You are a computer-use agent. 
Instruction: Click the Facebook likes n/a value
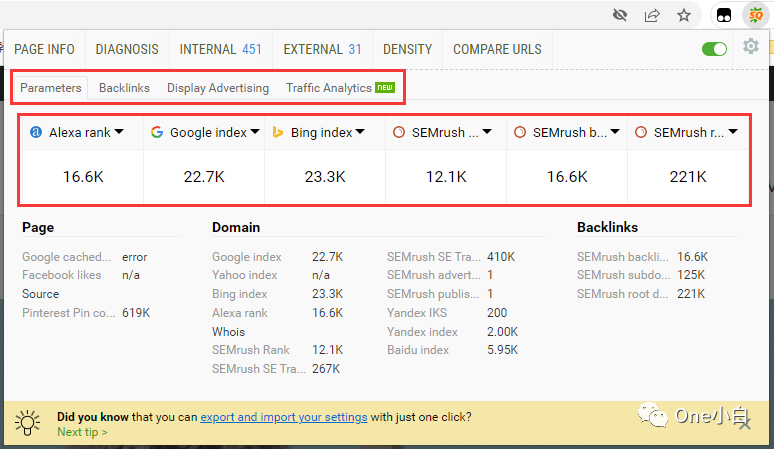tap(131, 275)
